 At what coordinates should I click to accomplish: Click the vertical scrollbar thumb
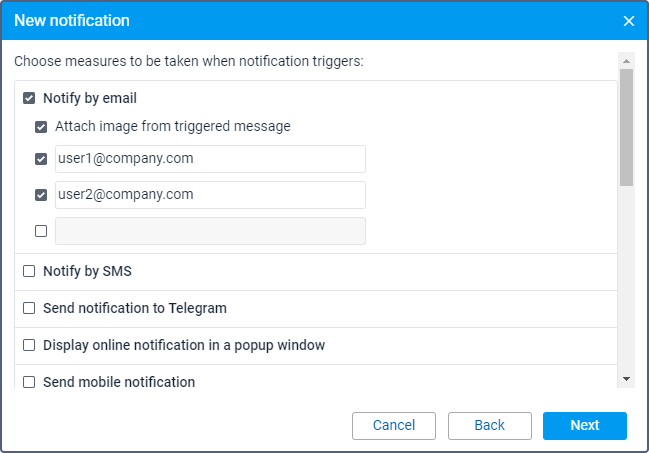click(x=626, y=125)
